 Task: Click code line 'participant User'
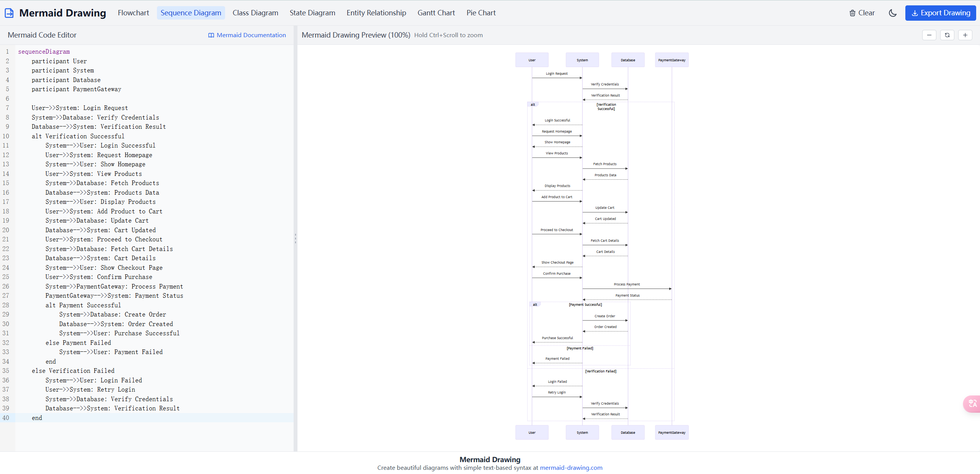[x=59, y=61]
